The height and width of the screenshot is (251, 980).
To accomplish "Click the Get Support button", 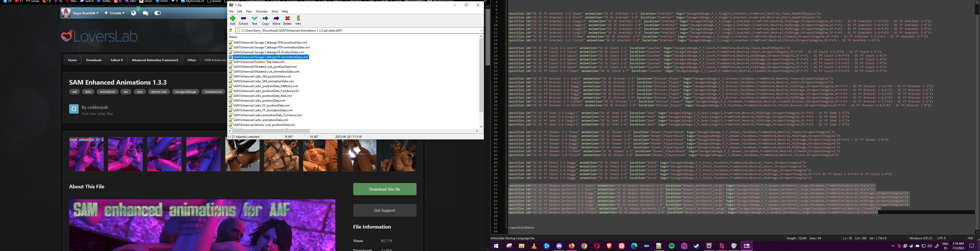I will tap(385, 210).
